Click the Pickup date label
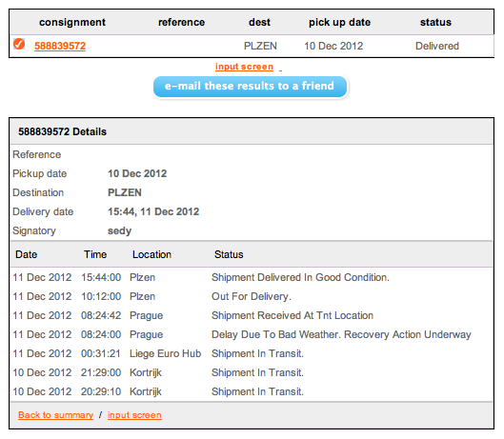The image size is (504, 439). 39,173
